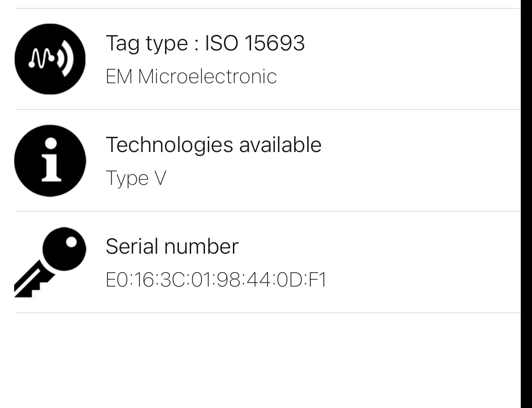Click the dark vertical bar at right edge

[x=526, y=204]
